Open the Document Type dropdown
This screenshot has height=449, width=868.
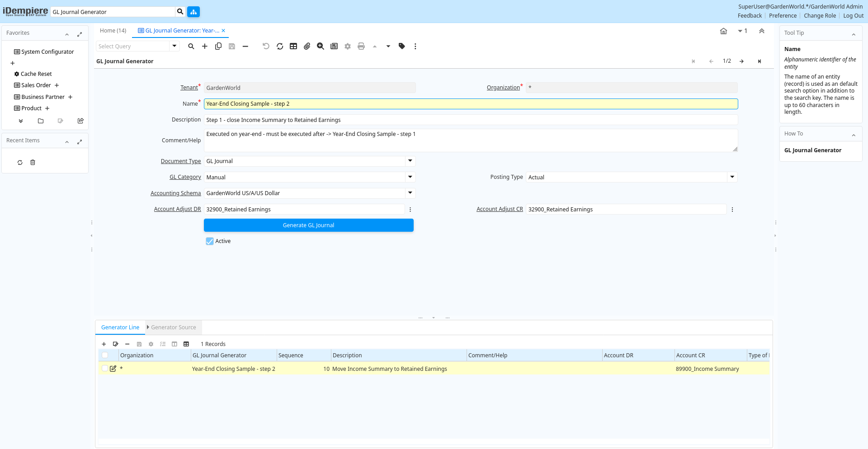(x=410, y=161)
